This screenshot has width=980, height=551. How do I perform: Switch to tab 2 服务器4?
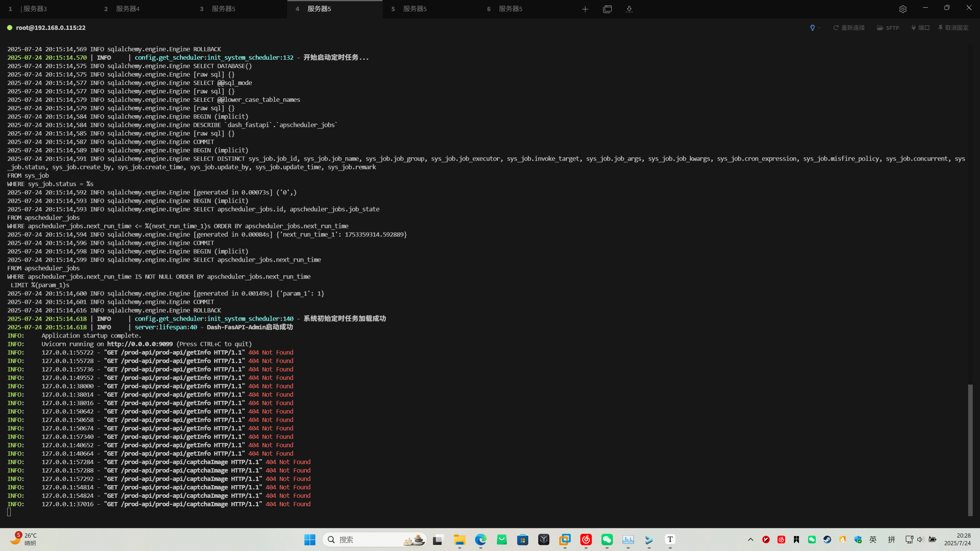pos(144,9)
